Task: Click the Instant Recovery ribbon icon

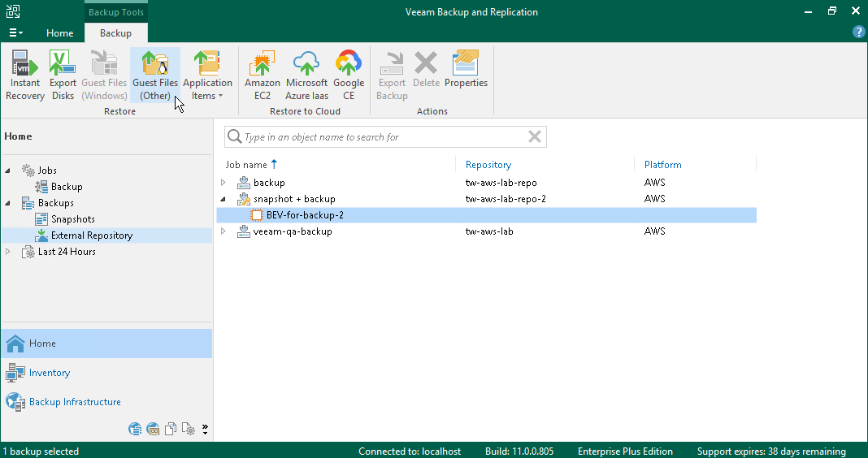Action: 25,76
